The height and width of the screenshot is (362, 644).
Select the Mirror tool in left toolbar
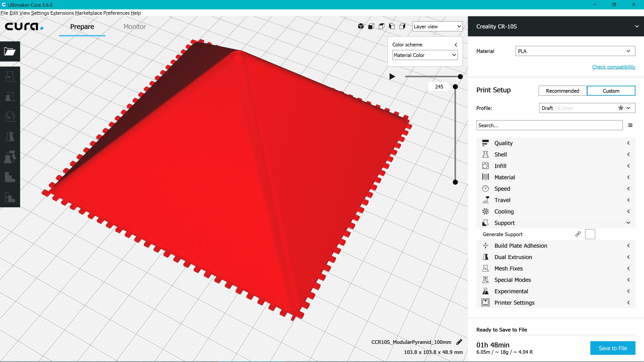pyautogui.click(x=10, y=137)
